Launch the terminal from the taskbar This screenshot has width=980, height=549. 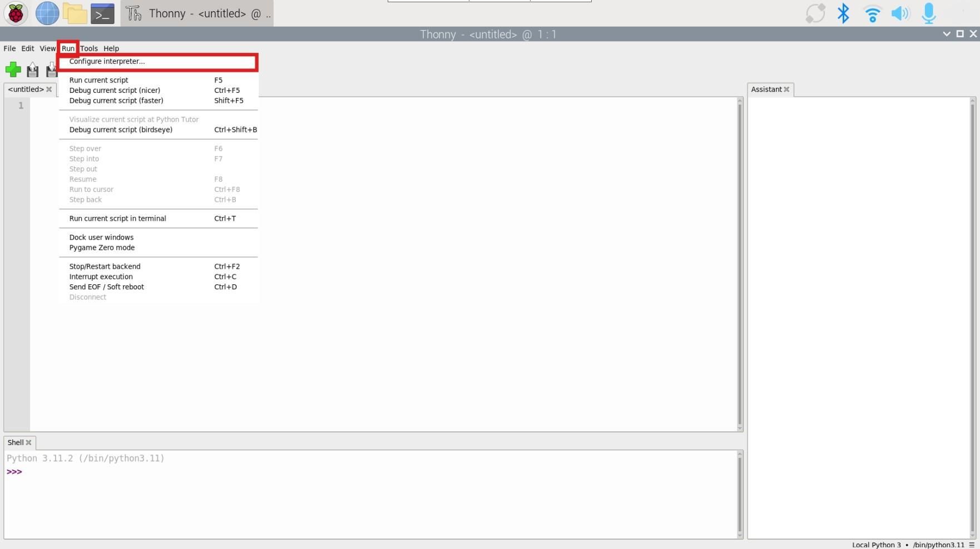102,13
